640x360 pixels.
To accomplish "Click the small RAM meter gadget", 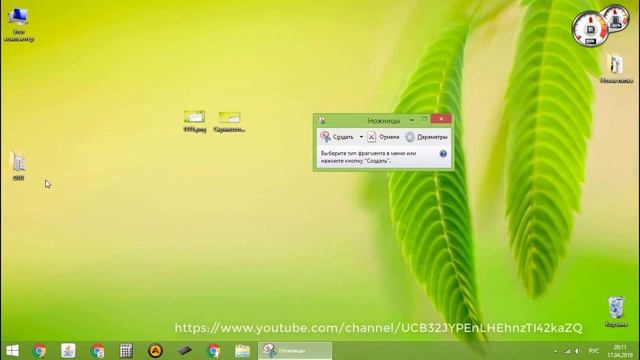I will click(616, 18).
